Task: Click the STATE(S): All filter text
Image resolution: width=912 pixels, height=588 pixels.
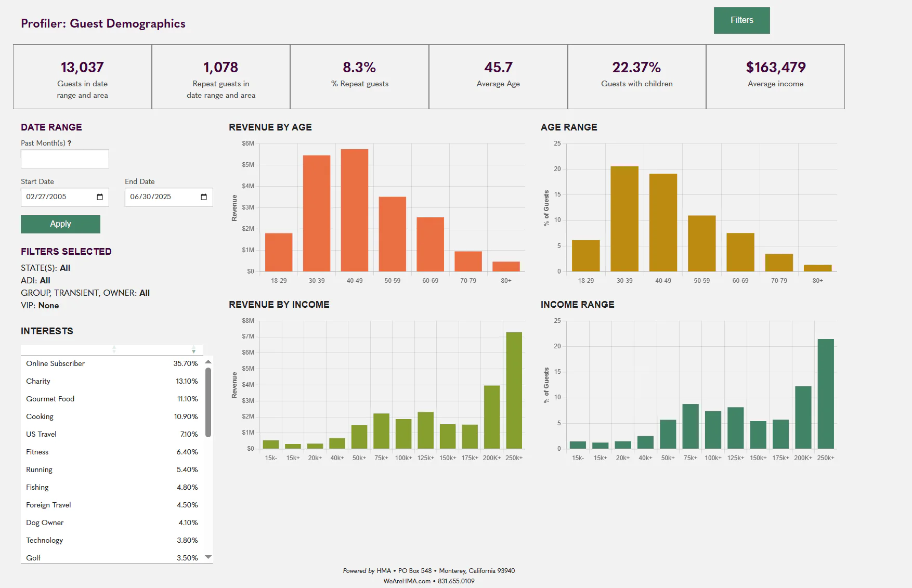Action: 45,268
